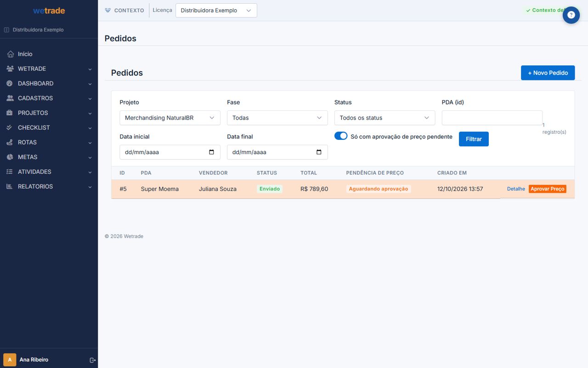Click the DASHBOARD gauge icon

[x=10, y=83]
